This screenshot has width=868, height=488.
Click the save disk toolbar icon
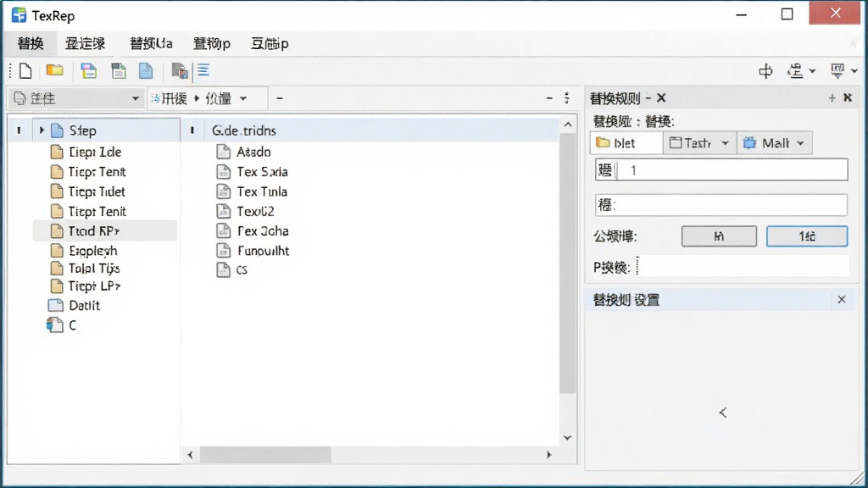[88, 71]
